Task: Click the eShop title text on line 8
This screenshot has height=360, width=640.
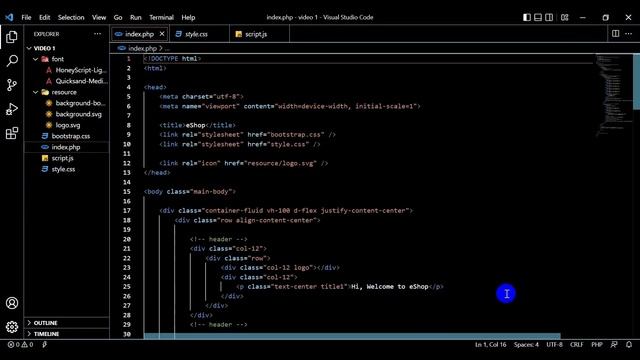Action: click(195, 125)
